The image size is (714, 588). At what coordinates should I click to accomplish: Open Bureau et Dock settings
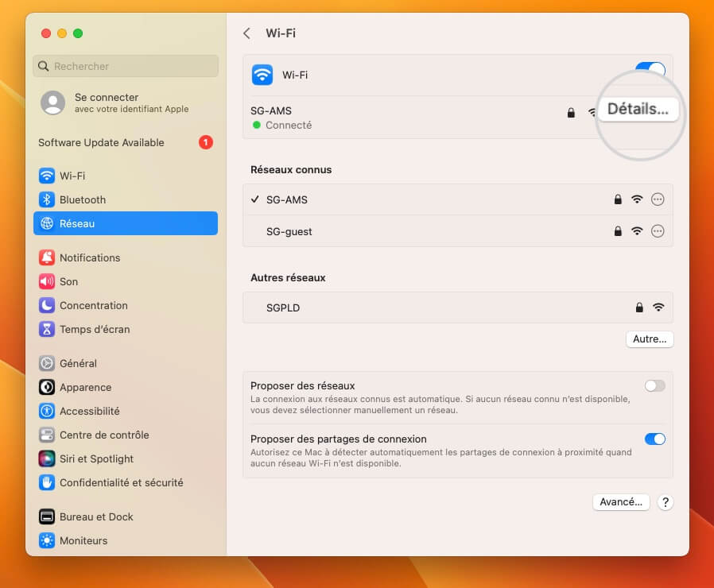125,516
